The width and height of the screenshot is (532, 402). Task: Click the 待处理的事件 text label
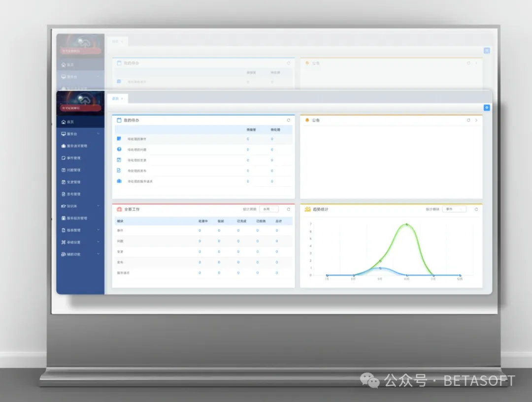[x=137, y=139]
